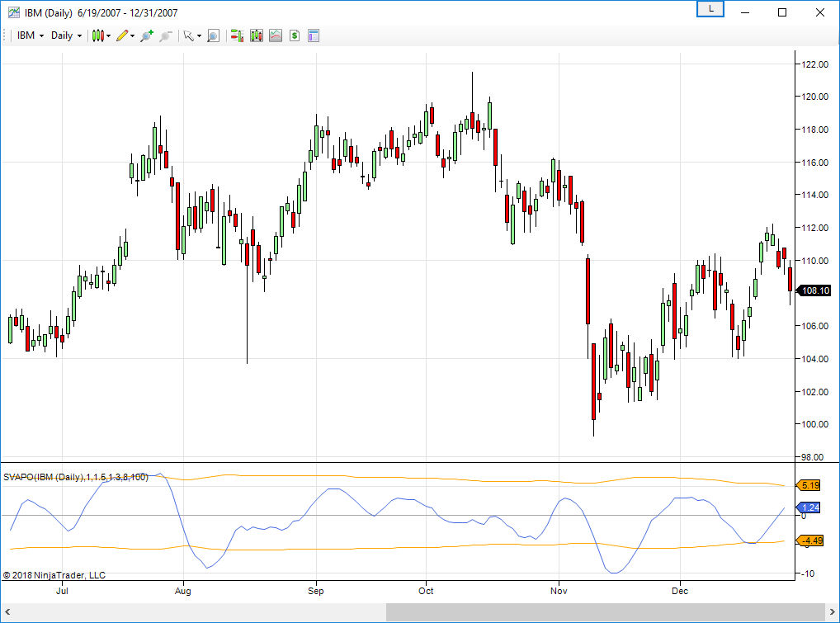Click the 5.19 upper band value marker
840x623 pixels.
tap(809, 485)
